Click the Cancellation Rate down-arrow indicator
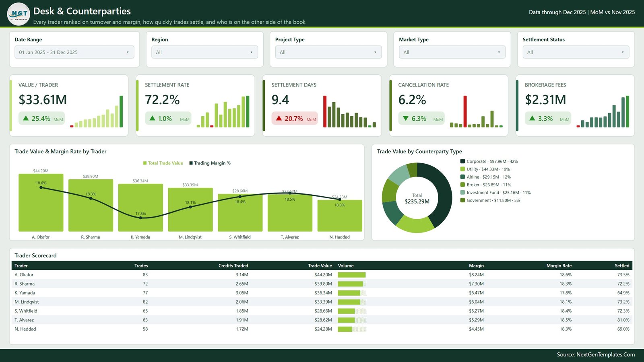 pyautogui.click(x=405, y=118)
